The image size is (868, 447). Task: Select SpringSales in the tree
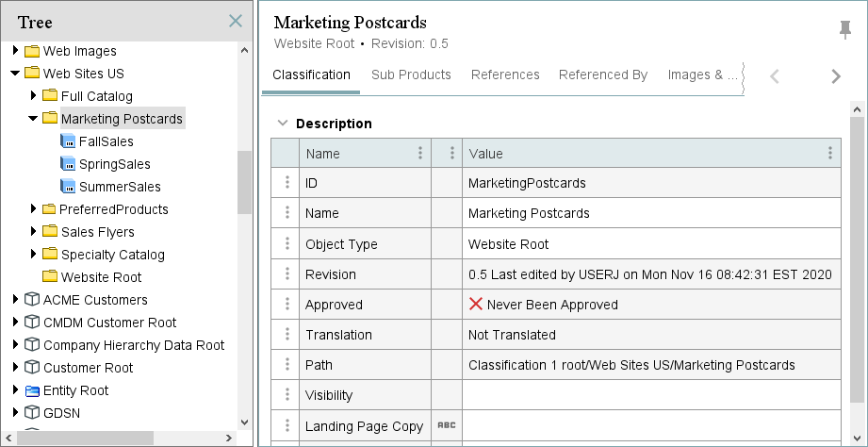point(114,164)
